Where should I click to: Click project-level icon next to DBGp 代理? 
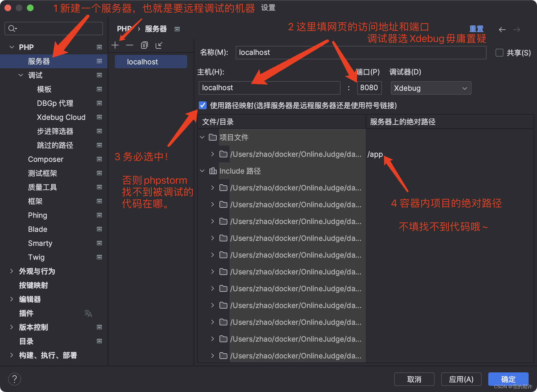99,103
